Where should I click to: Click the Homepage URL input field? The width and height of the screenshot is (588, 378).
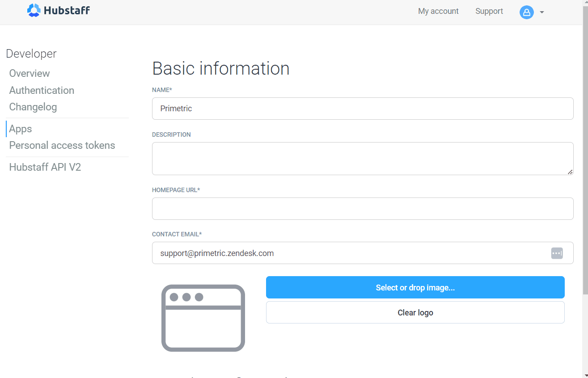tap(363, 209)
